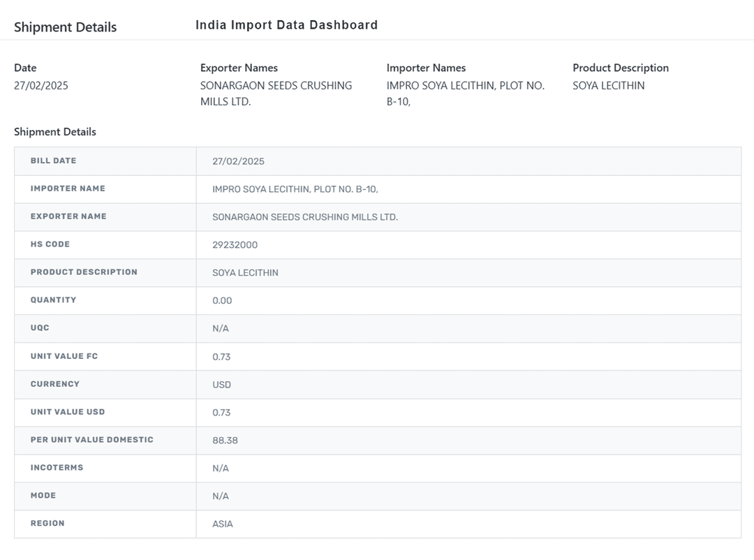Click the N/A value in UQC row

[x=221, y=329]
